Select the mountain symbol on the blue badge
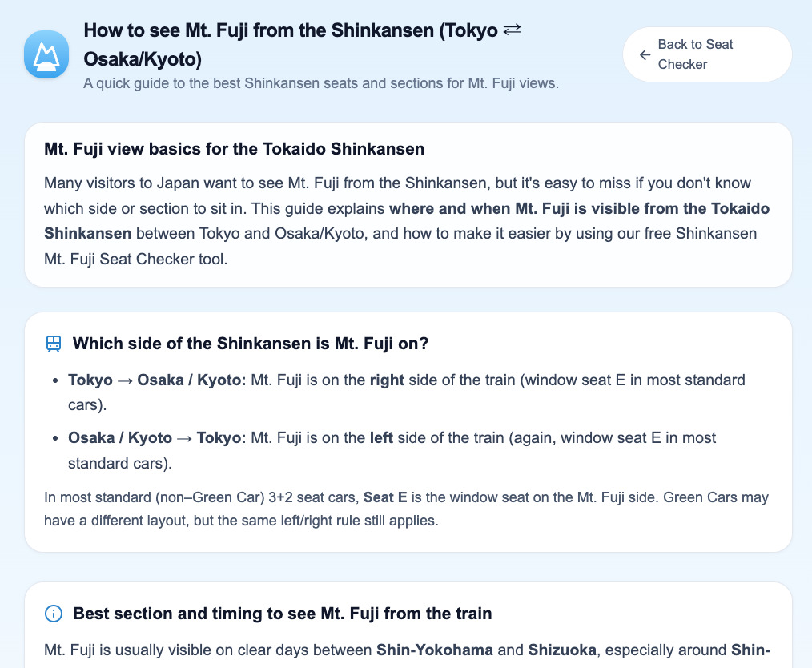Screen dimensions: 812x668 (x=46, y=54)
